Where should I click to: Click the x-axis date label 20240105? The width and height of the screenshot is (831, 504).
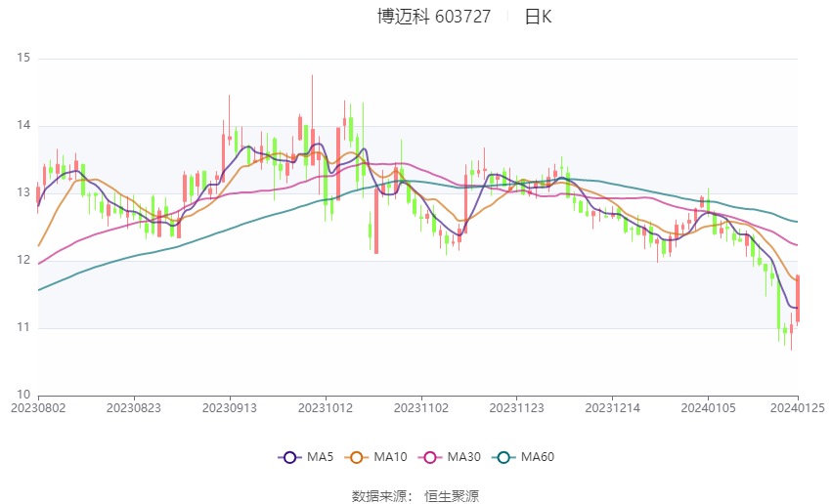(708, 408)
